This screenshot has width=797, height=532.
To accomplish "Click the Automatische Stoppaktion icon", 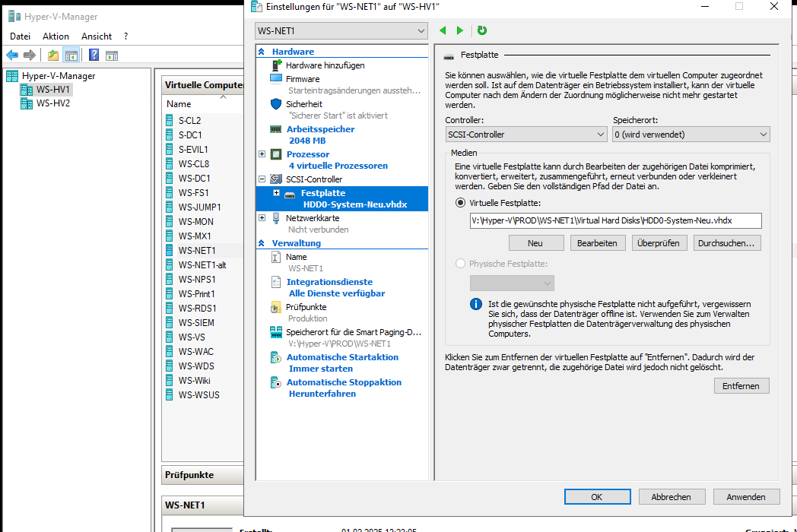I will point(276,382).
